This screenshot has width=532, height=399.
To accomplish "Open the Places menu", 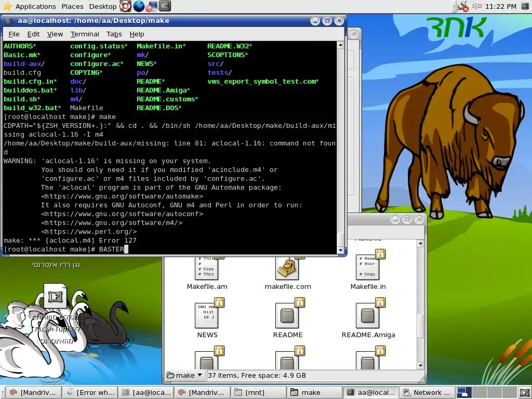I will click(x=72, y=6).
